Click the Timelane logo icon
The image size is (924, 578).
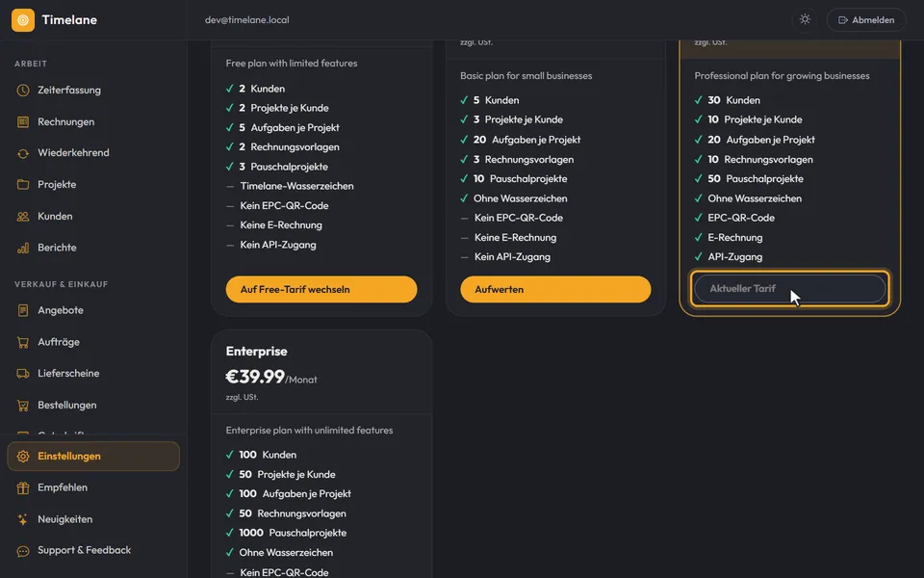click(x=23, y=20)
